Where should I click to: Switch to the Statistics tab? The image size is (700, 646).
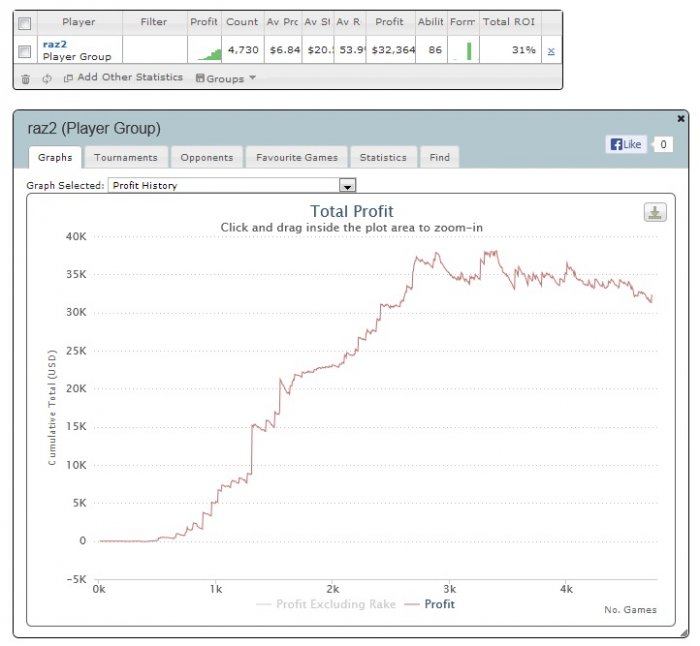pos(383,157)
